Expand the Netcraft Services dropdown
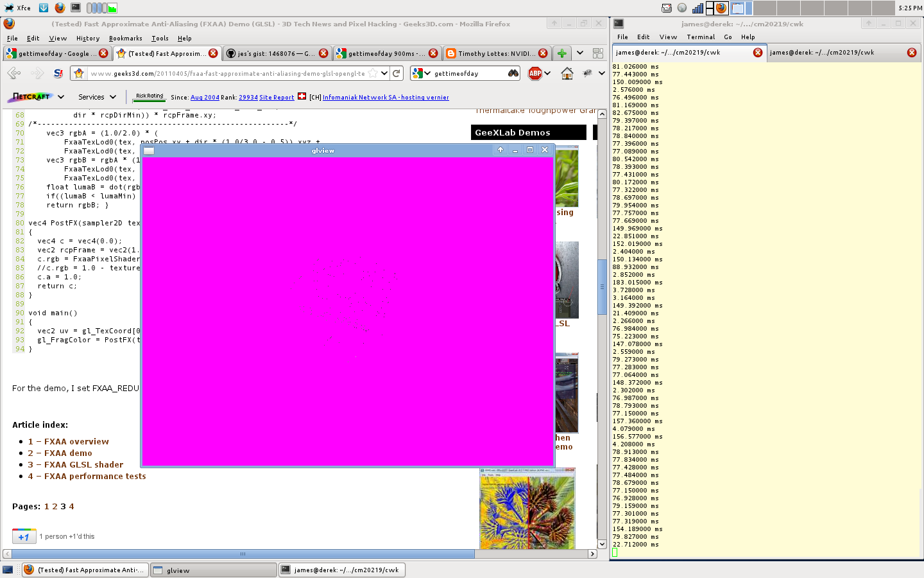This screenshot has width=924, height=578. point(97,97)
